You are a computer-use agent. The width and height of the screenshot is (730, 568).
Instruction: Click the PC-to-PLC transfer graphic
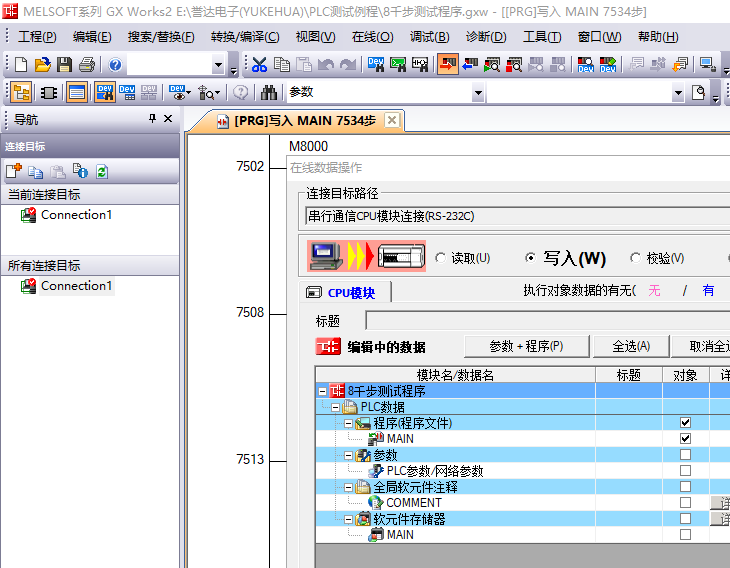coord(366,256)
